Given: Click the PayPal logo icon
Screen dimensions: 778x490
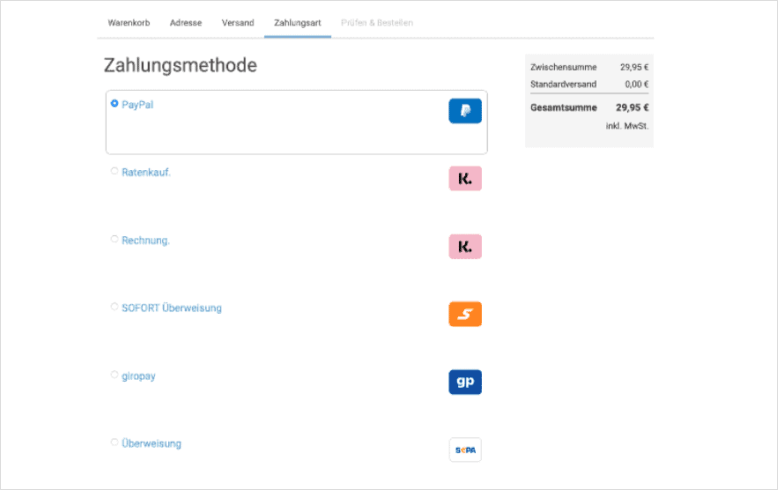Looking at the screenshot, I should tap(465, 111).
